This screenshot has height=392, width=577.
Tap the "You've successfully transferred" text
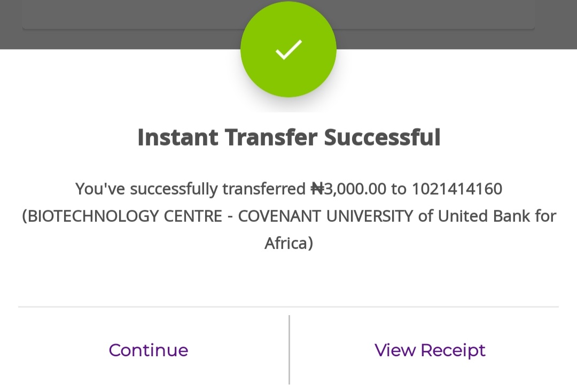click(191, 189)
